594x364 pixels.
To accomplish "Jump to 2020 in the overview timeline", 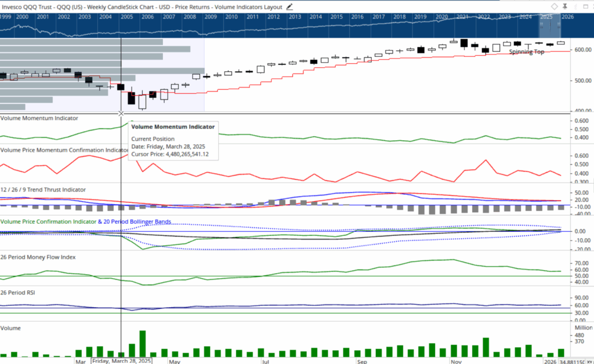I will click(x=441, y=17).
